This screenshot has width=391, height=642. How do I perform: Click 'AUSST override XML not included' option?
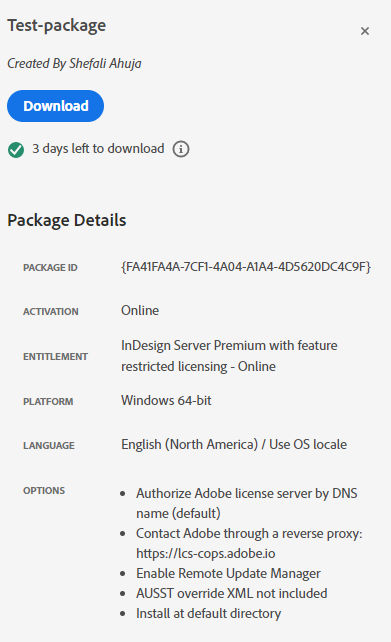pyautogui.click(x=232, y=593)
